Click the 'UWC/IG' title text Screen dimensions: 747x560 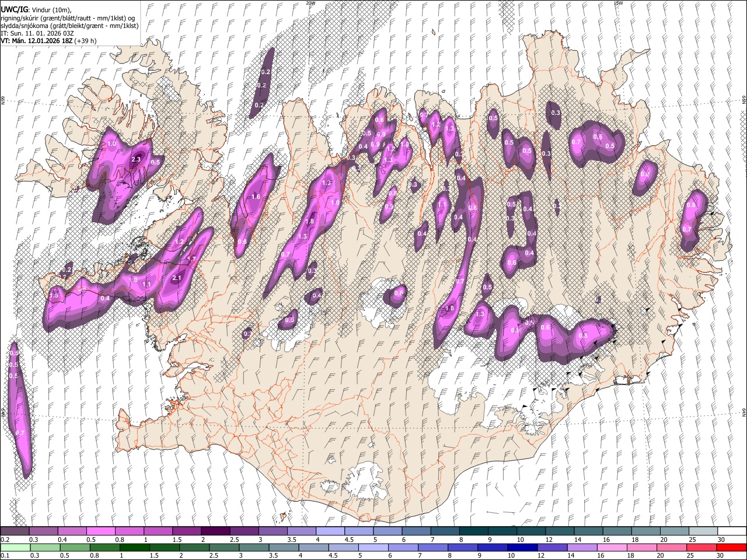(x=14, y=9)
